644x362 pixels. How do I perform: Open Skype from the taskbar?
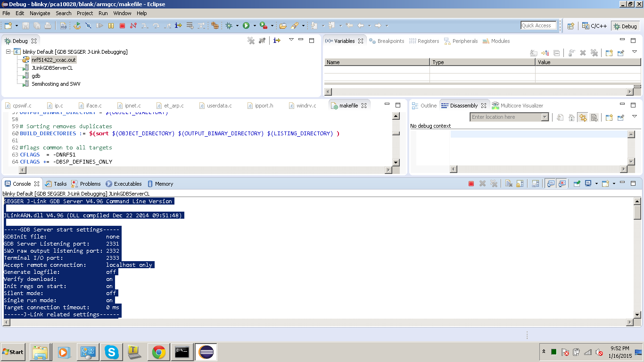pyautogui.click(x=111, y=352)
